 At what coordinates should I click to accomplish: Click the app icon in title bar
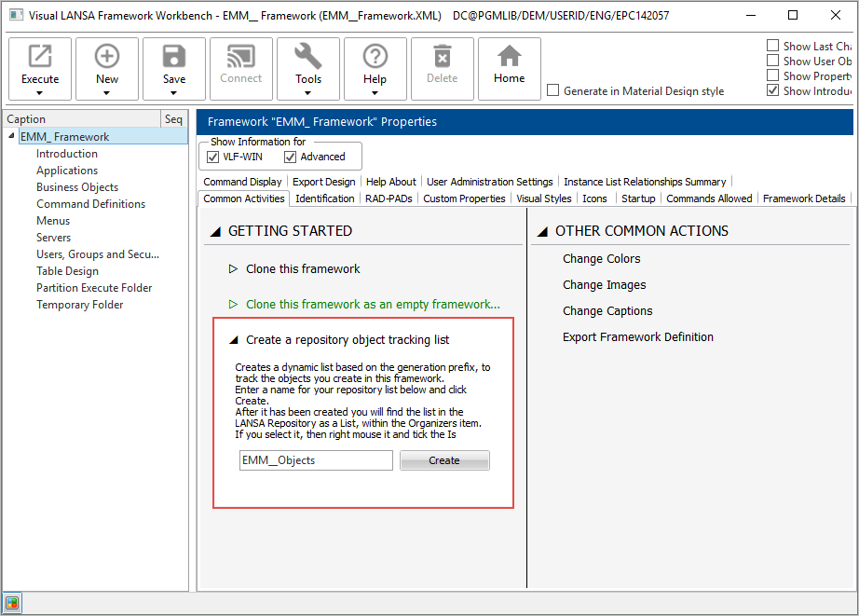click(16, 16)
